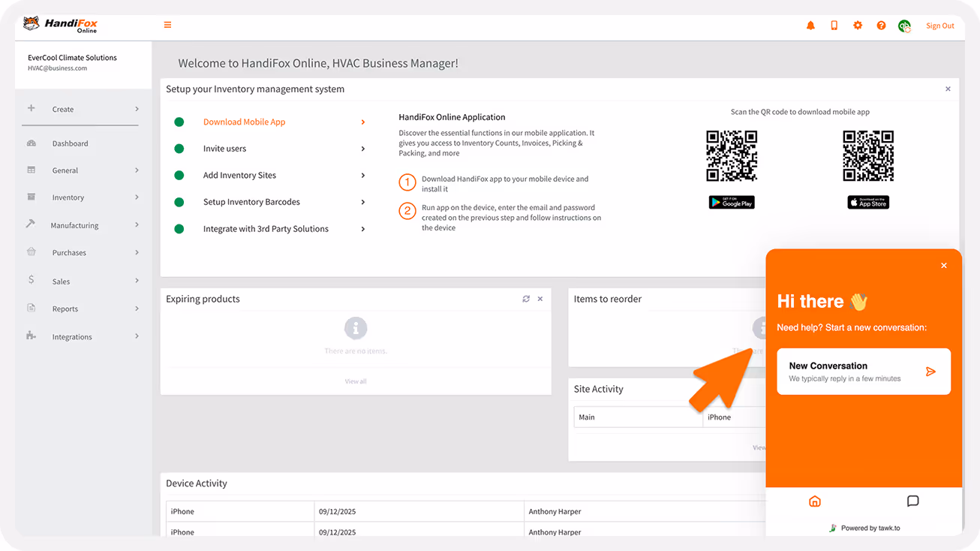The image size is (980, 551).
Task: Click the Manufacturing hammer icon
Action: pos(31,224)
